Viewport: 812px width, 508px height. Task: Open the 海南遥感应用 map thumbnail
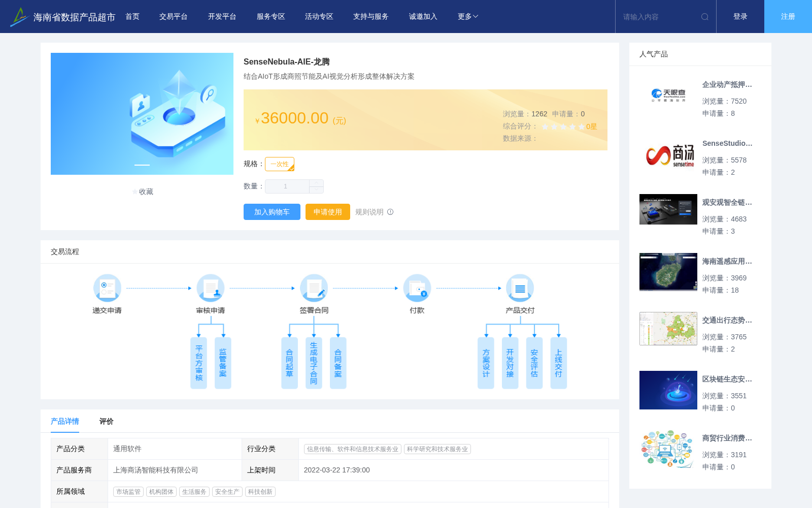[x=668, y=272]
